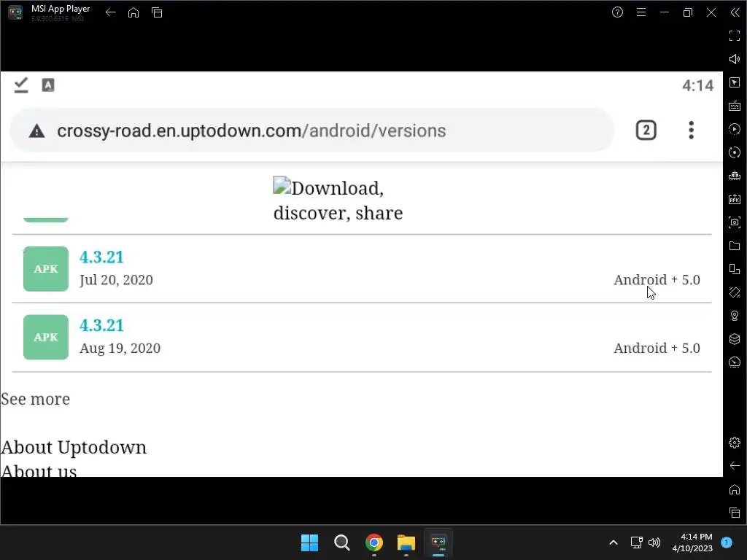Image resolution: width=747 pixels, height=560 pixels.
Task: Click the download check notification icon
Action: [21, 85]
